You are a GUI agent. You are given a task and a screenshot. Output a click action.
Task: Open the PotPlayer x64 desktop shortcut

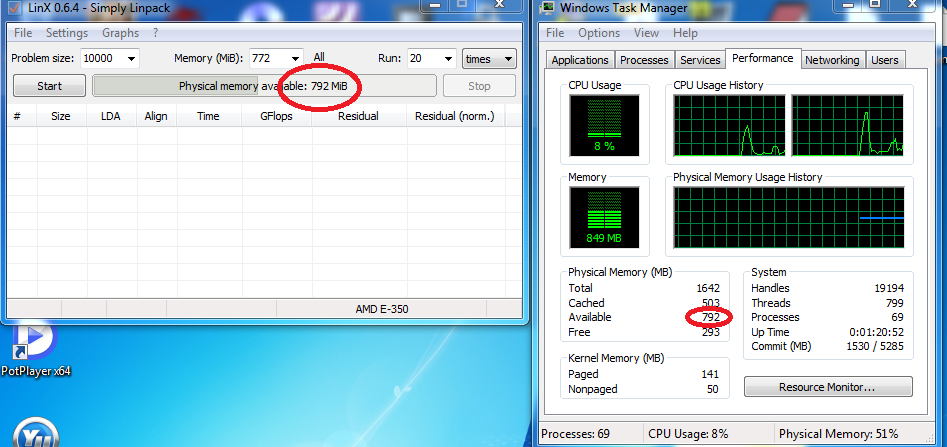pyautogui.click(x=35, y=350)
